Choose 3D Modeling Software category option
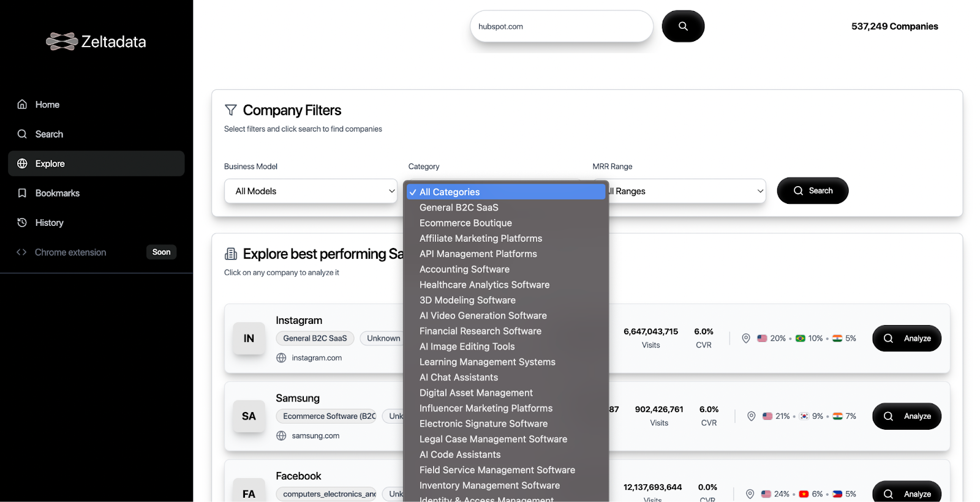Viewport: 980px width, 502px height. (x=506, y=300)
